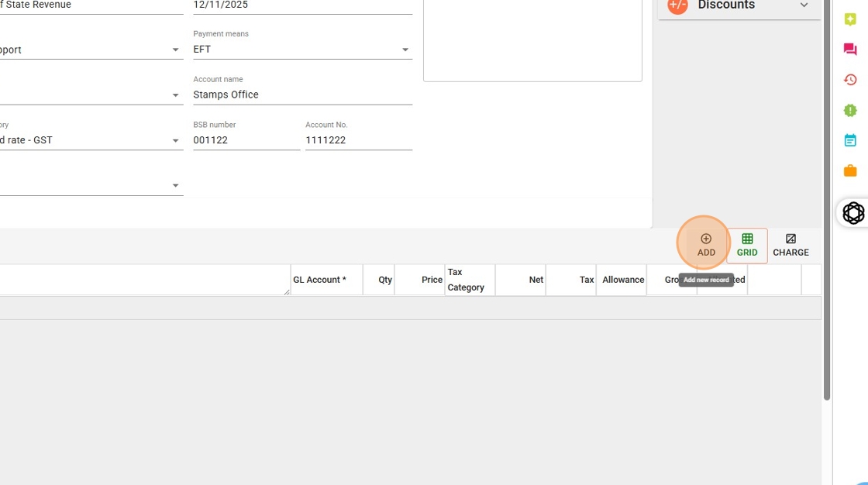
Task: Click the vertical page scrollbar
Action: pos(827,232)
